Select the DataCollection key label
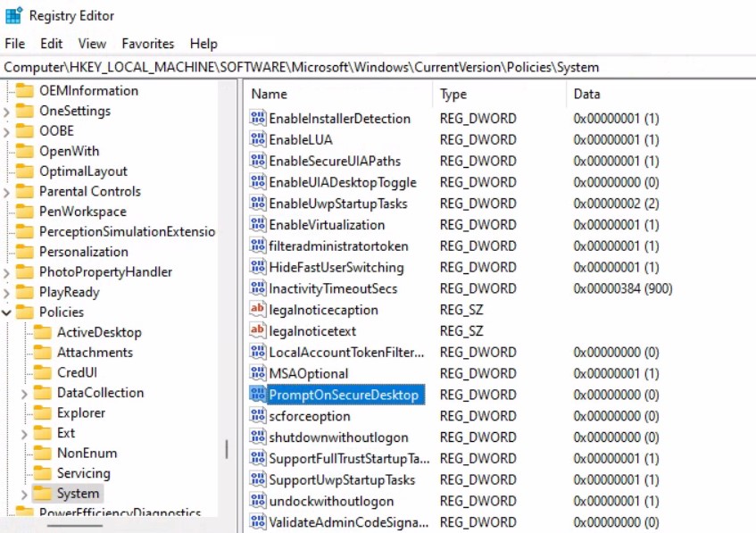Screen dimensions: 756x533 [x=100, y=393]
